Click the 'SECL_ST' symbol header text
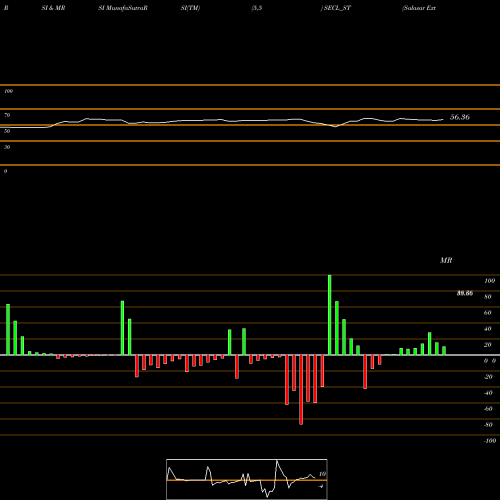Viewport: 500px width, 500px height. click(337, 8)
